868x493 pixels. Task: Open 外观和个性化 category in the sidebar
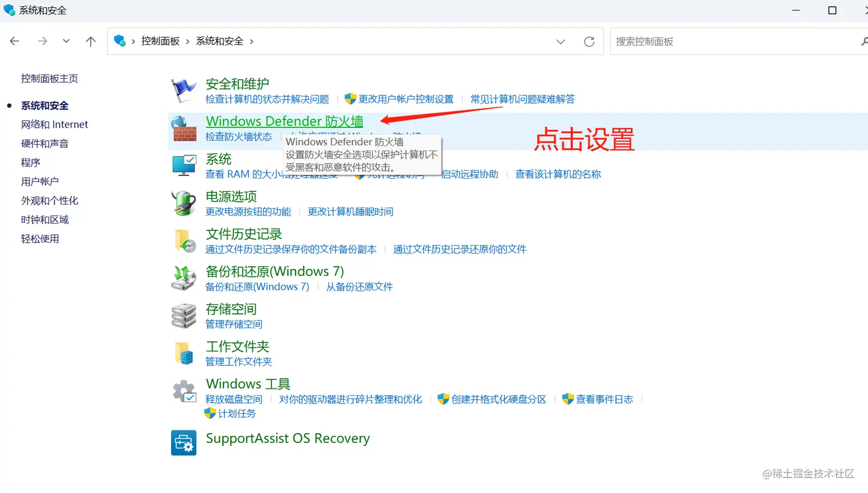pyautogui.click(x=49, y=201)
